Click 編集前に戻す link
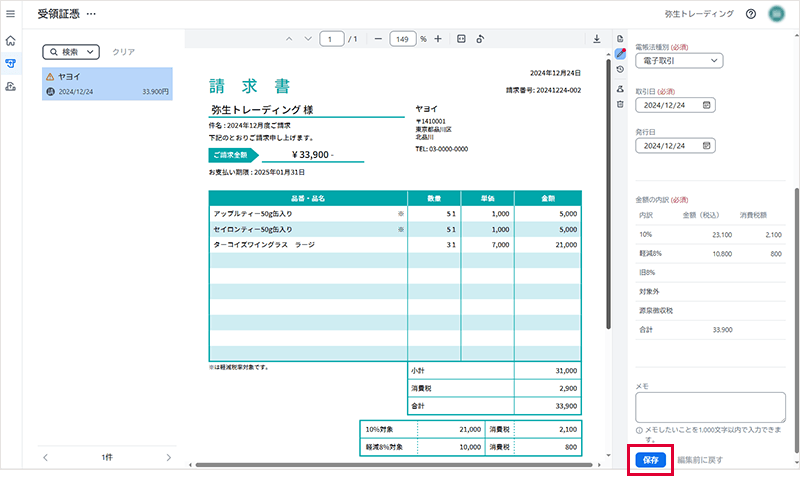 [700, 460]
